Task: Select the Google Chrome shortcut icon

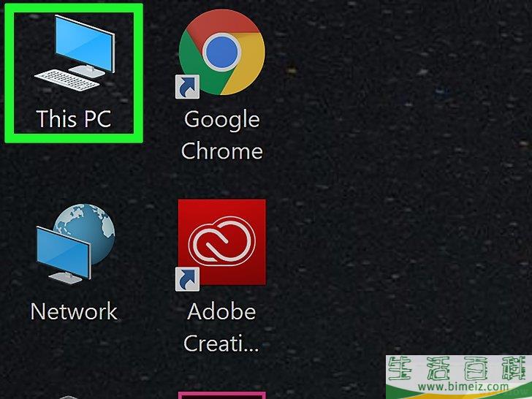Action: point(221,53)
